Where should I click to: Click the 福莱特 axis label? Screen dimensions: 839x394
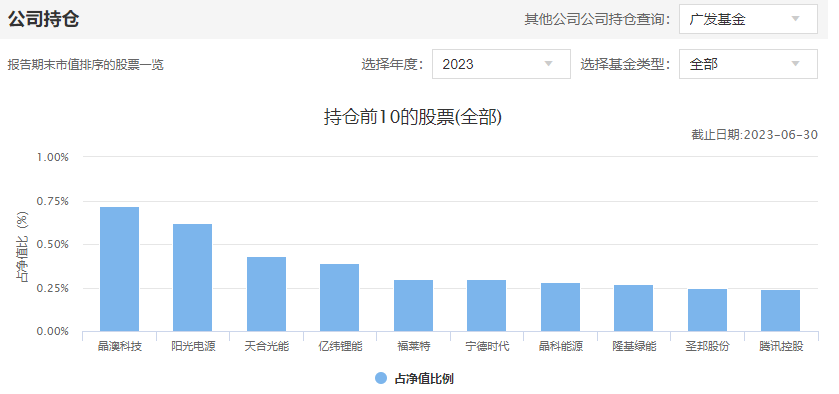(414, 346)
